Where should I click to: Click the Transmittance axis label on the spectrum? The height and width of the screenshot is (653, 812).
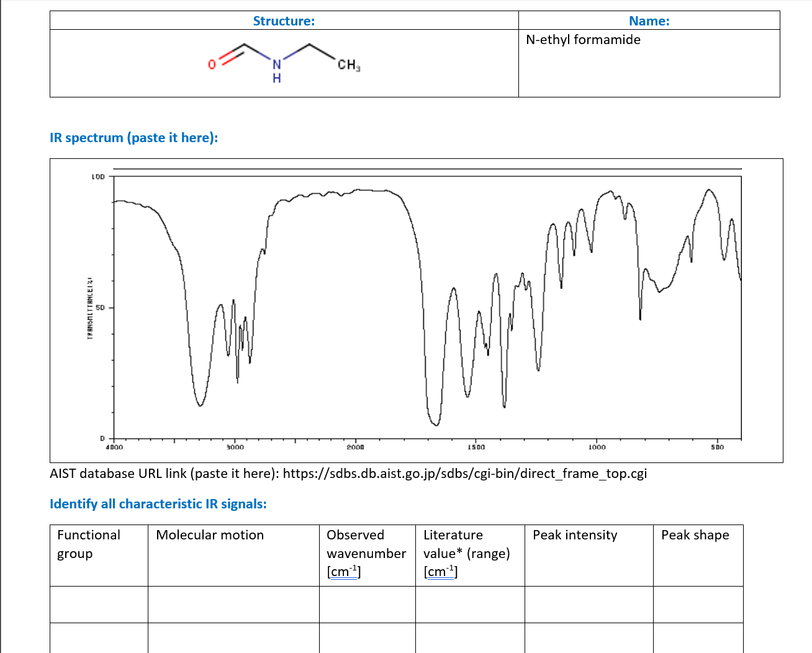tap(89, 308)
